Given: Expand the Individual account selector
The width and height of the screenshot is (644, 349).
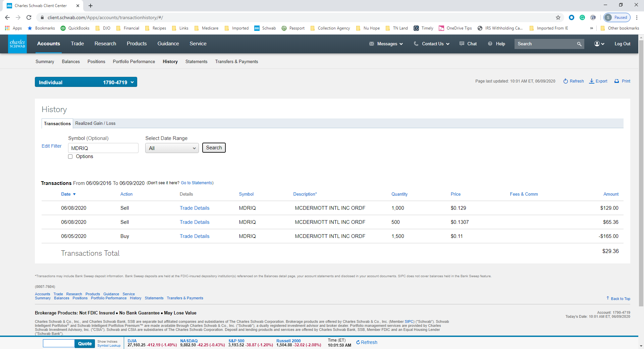Looking at the screenshot, I should [x=86, y=82].
